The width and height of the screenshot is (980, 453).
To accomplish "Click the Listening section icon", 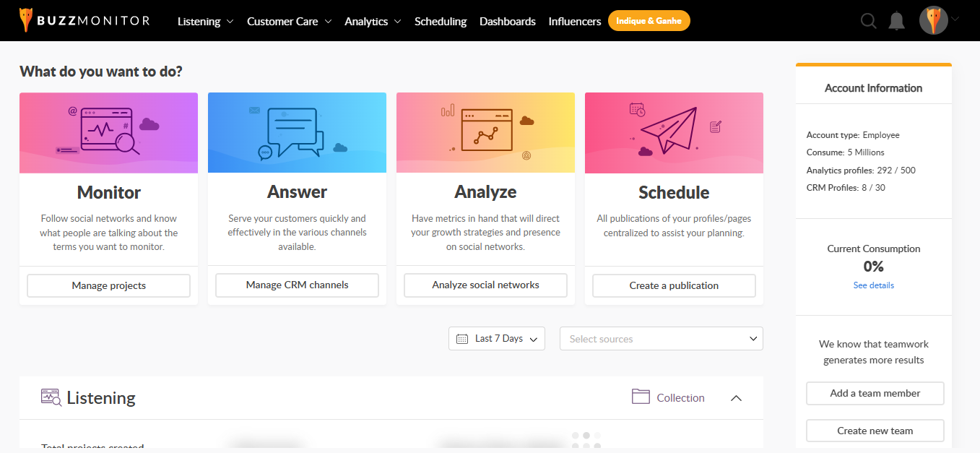I will pos(49,397).
